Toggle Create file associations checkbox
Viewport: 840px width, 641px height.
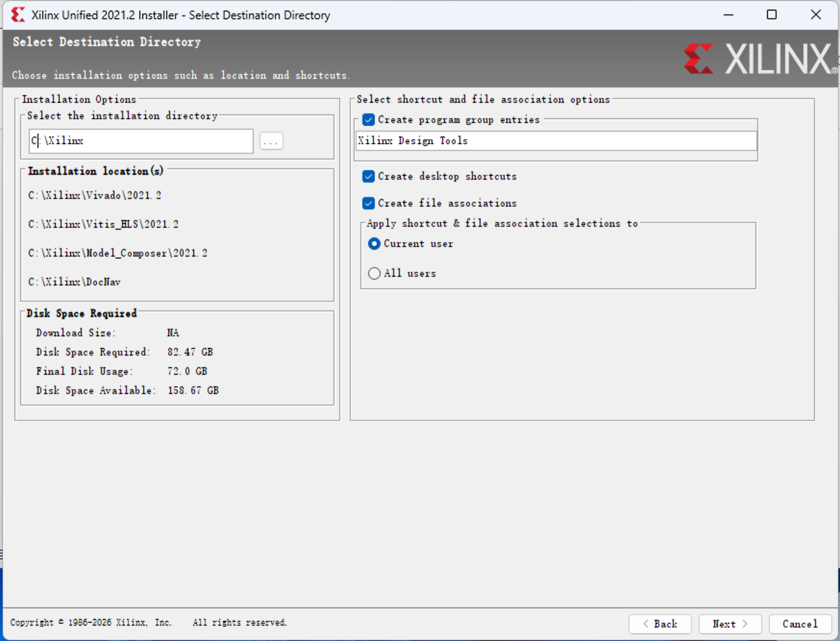click(x=369, y=203)
